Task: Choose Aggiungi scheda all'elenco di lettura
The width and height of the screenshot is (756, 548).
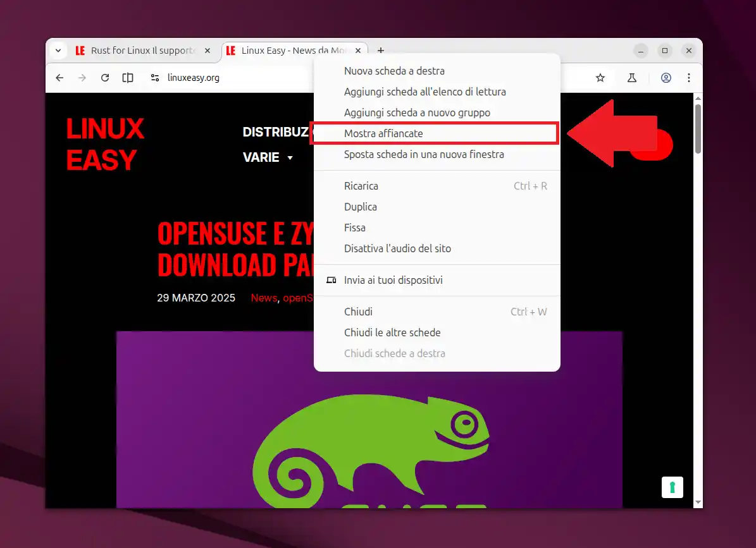Action: (437, 92)
